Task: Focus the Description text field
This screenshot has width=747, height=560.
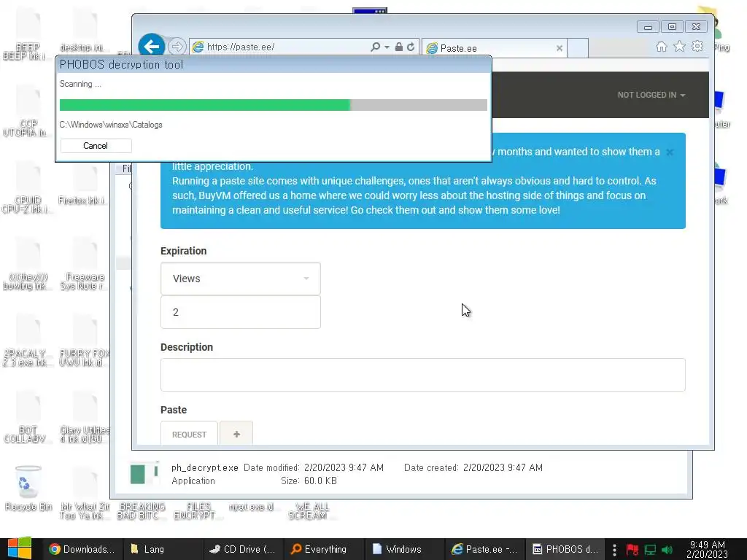Action: [x=423, y=375]
